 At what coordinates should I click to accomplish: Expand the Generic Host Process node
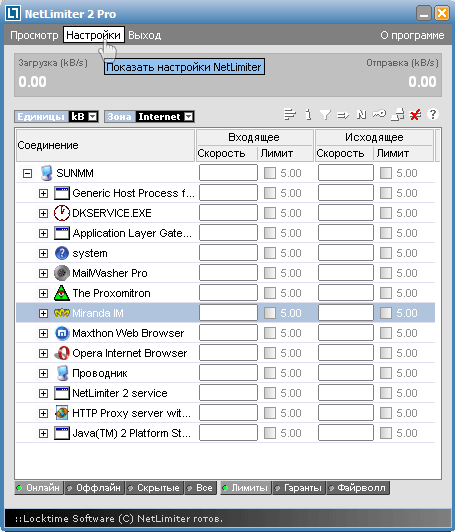coord(43,193)
